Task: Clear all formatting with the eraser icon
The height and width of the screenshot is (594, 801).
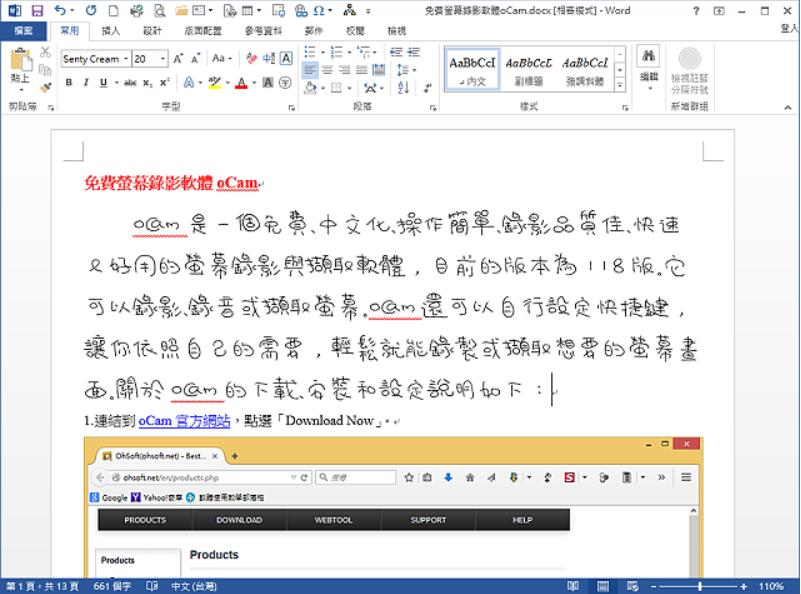Action: (251, 59)
